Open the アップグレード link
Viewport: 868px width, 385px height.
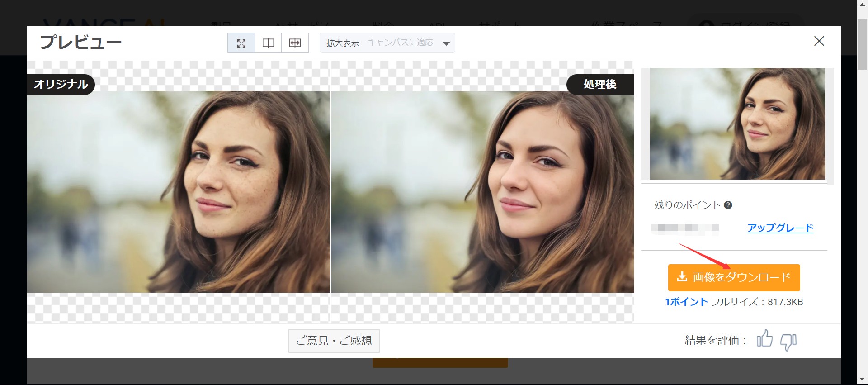pos(780,228)
